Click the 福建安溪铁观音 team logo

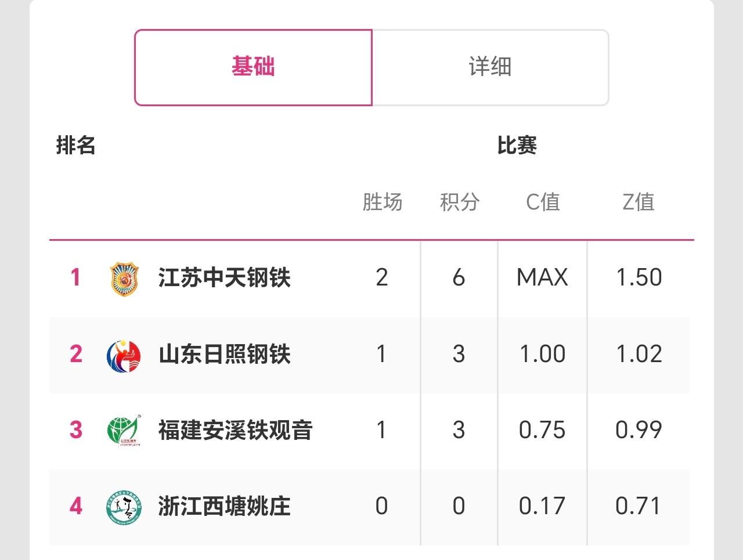(x=124, y=431)
